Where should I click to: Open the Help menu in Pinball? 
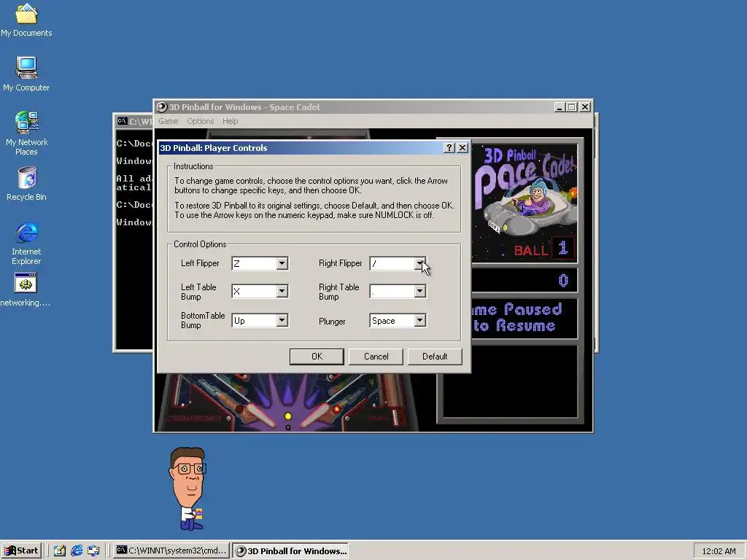tap(230, 122)
